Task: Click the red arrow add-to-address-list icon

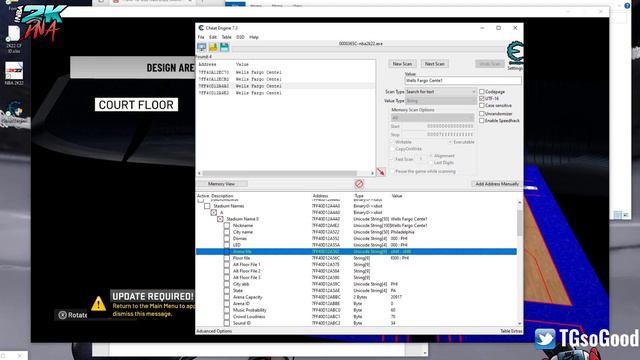Action: [381, 172]
